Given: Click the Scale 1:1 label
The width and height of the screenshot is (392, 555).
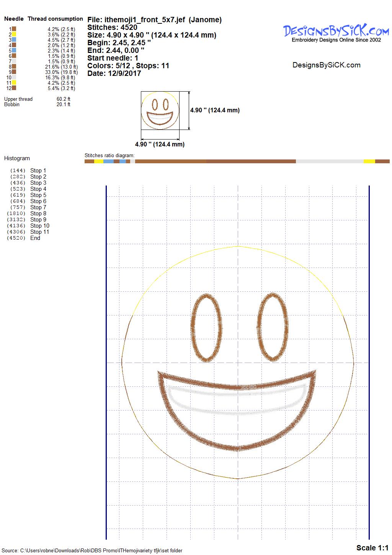Looking at the screenshot, I should pyautogui.click(x=372, y=548).
